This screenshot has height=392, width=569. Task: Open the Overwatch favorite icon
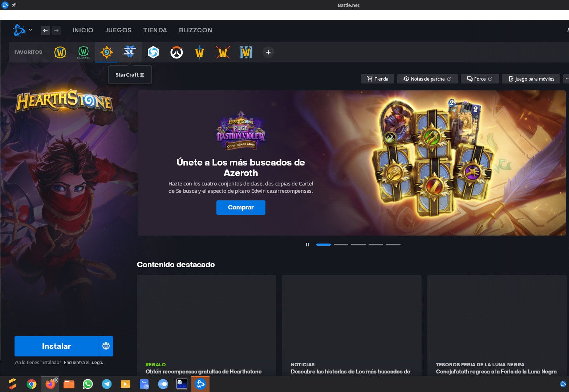tap(176, 52)
